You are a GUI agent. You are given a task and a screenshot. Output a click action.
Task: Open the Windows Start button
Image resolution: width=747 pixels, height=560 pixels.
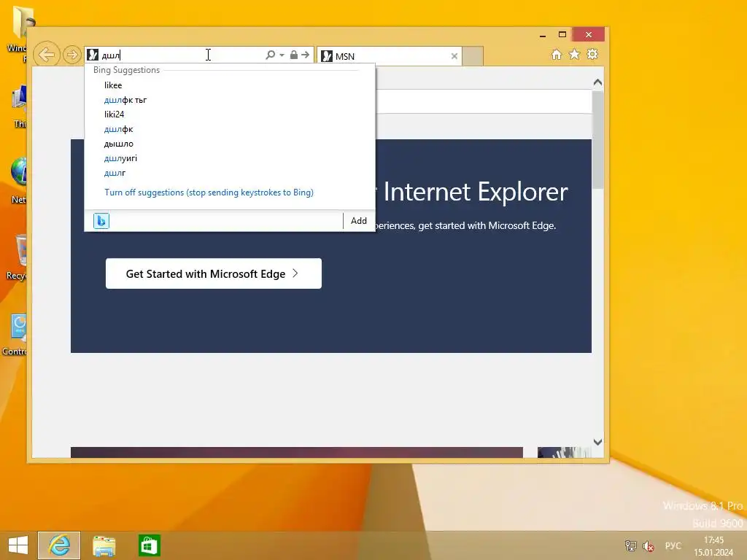18,545
